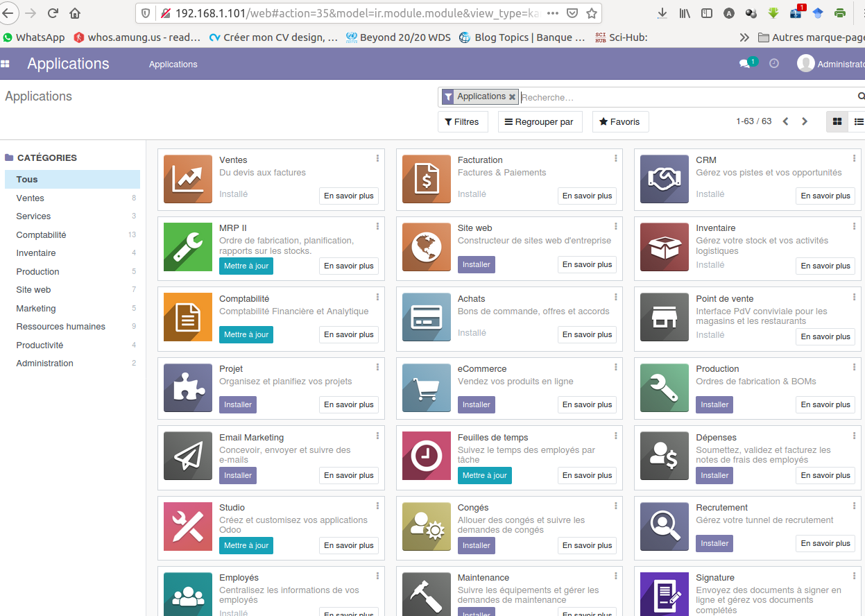Click the Recrutement magnifier icon
The width and height of the screenshot is (865, 616).
click(665, 527)
